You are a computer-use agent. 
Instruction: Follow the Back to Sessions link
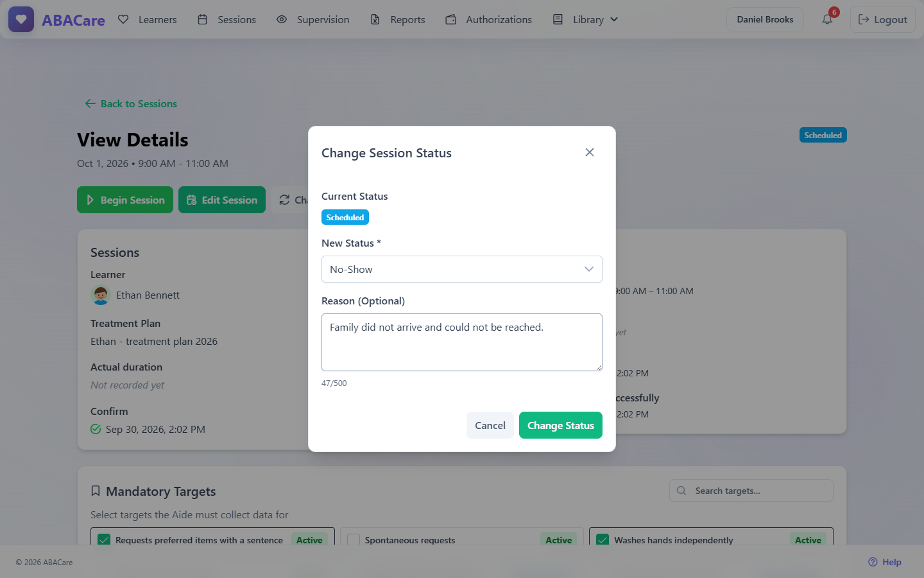(131, 103)
